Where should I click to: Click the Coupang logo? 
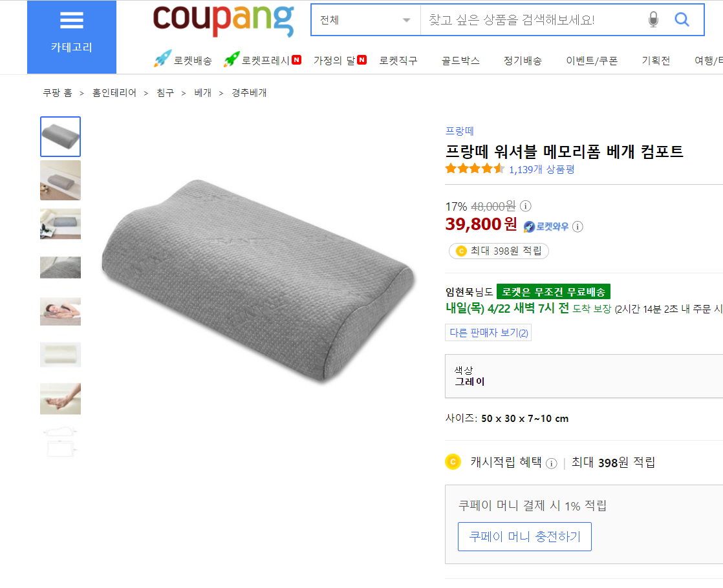[223, 20]
